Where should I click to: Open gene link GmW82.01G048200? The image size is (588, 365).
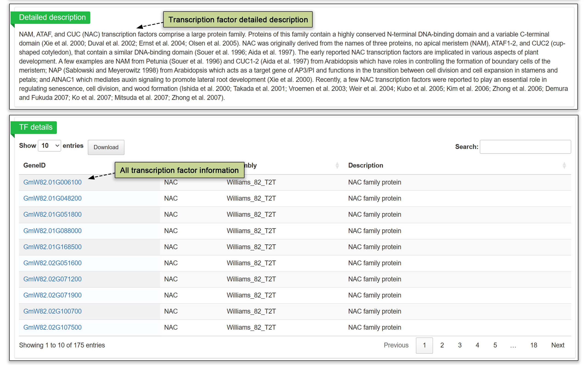(x=52, y=198)
